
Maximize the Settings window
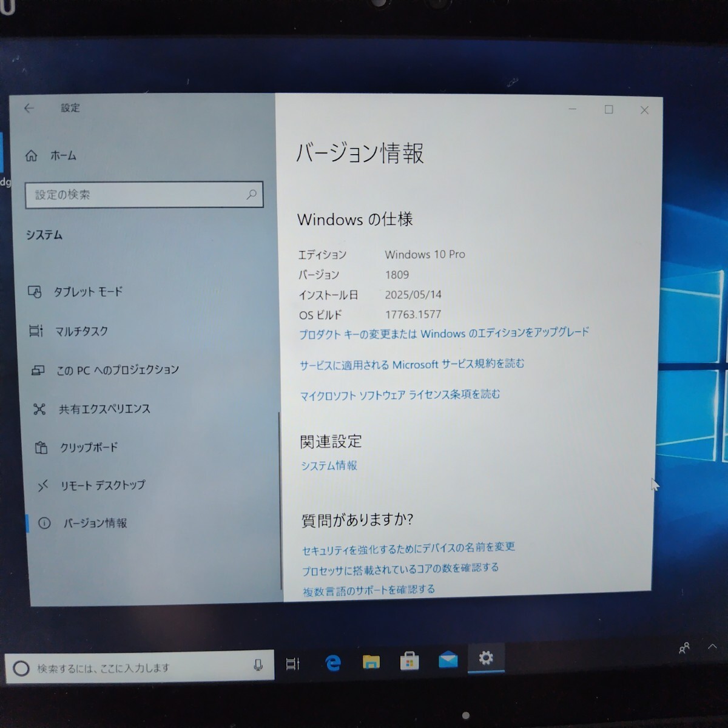tap(608, 109)
